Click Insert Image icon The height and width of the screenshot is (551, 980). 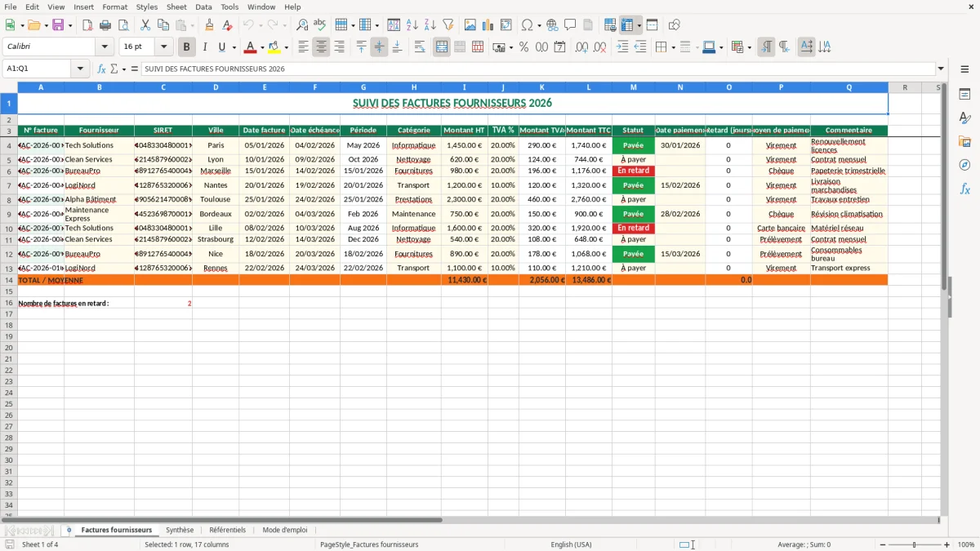(470, 25)
